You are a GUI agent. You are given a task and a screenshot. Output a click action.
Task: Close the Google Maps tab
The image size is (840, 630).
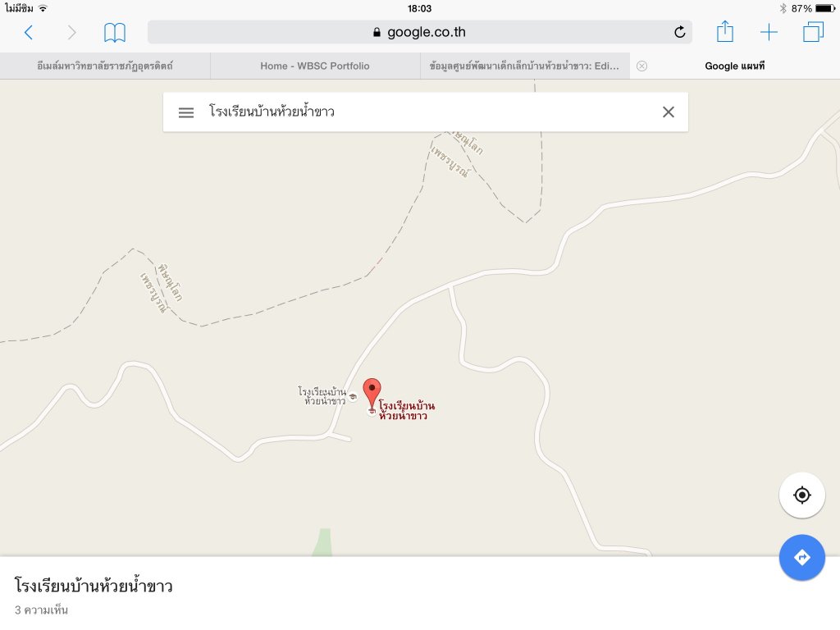pos(641,66)
